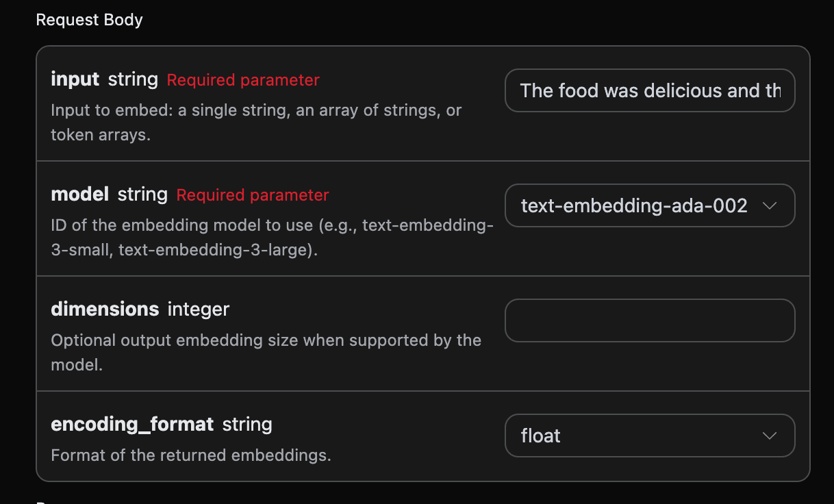
Task: Click the bold "dimensions" parameter name
Action: (x=105, y=310)
